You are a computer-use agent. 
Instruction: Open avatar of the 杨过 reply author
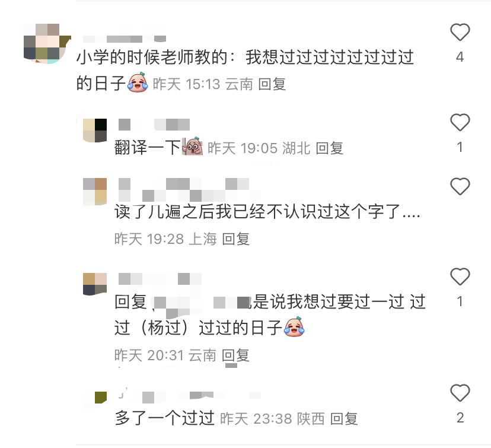(95, 284)
